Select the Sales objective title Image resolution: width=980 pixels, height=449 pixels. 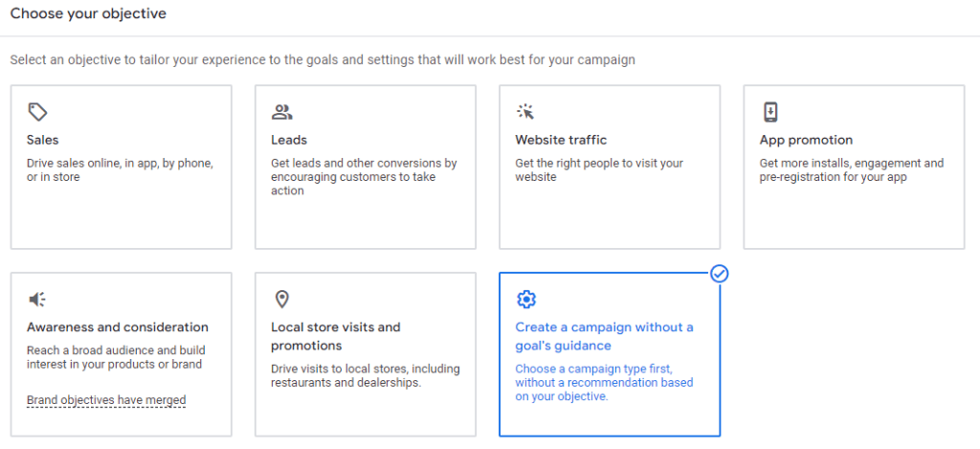43,140
